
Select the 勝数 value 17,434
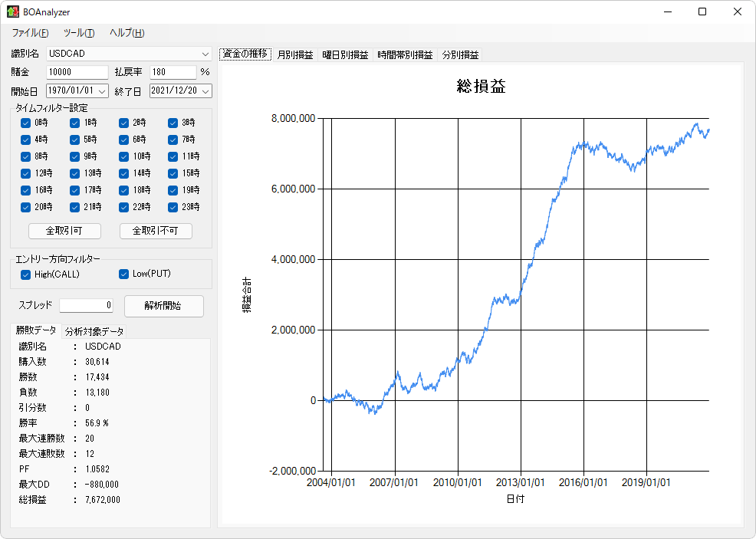coord(97,377)
